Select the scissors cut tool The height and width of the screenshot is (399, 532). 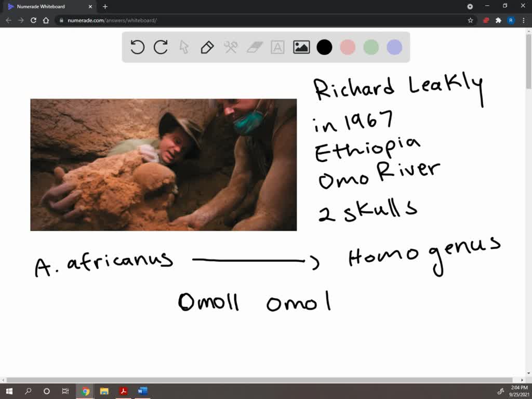point(230,47)
